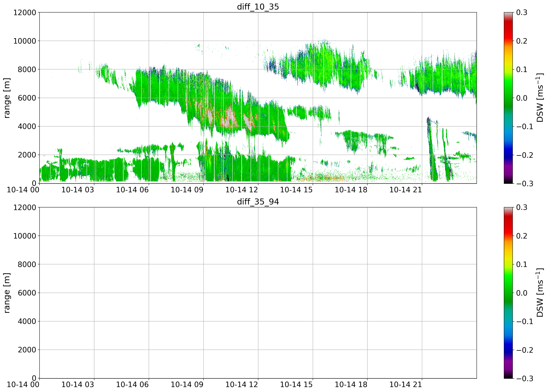Click the DSW colorbar label of diff_35_94 plot

point(540,293)
